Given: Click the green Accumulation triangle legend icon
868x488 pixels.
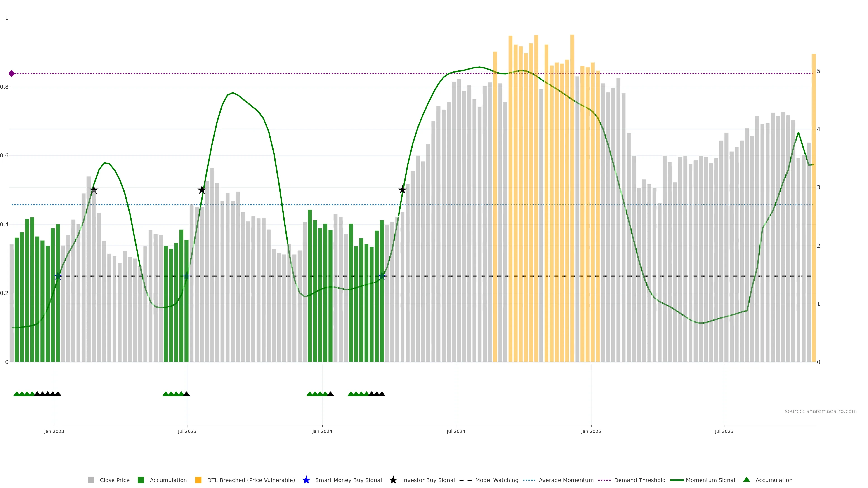Looking at the screenshot, I should point(746,480).
